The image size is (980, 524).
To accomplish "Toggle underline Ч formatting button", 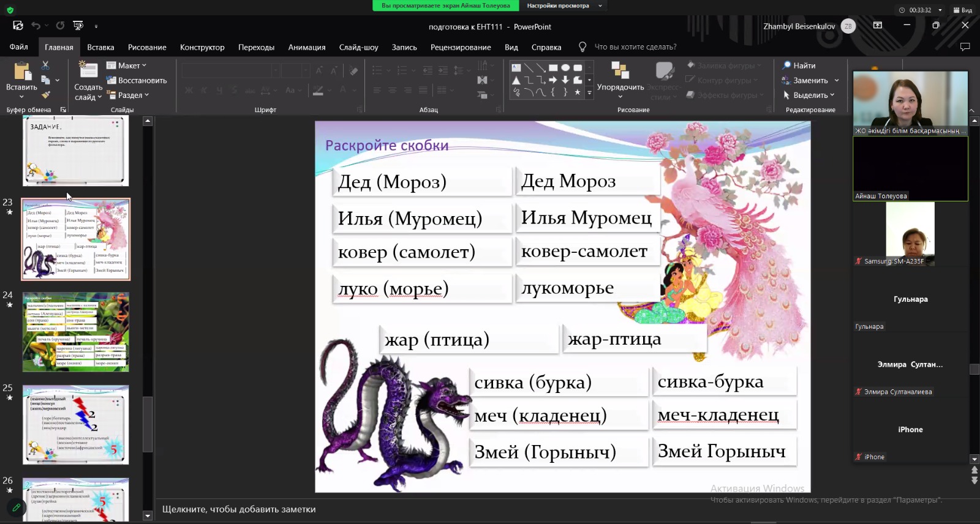I will point(219,90).
